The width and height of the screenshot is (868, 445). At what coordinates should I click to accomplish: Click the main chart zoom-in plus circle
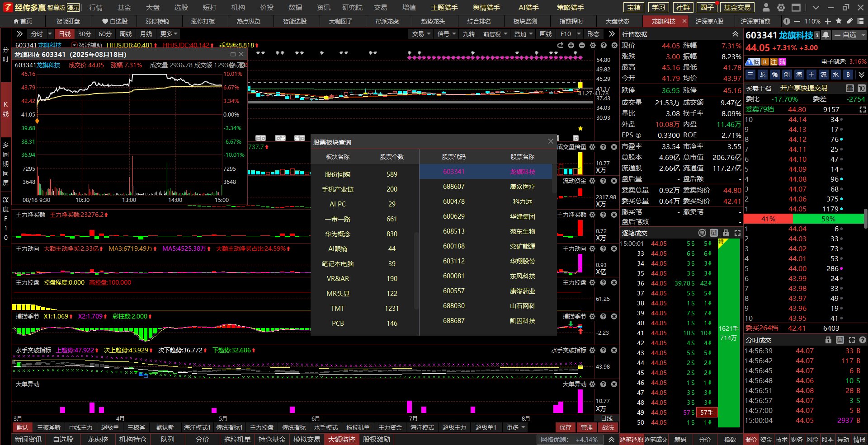click(571, 45)
